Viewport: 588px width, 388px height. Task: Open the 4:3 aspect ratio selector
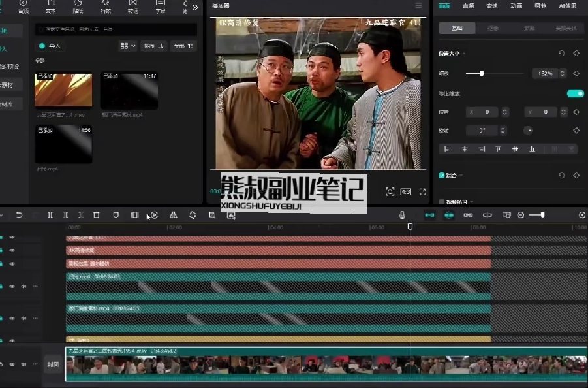tap(406, 192)
